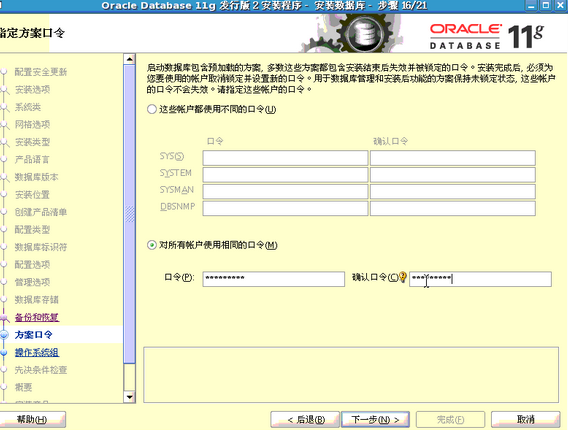Proceed with 下一步(N) button
This screenshot has height=430, width=568.
pyautogui.click(x=375, y=419)
